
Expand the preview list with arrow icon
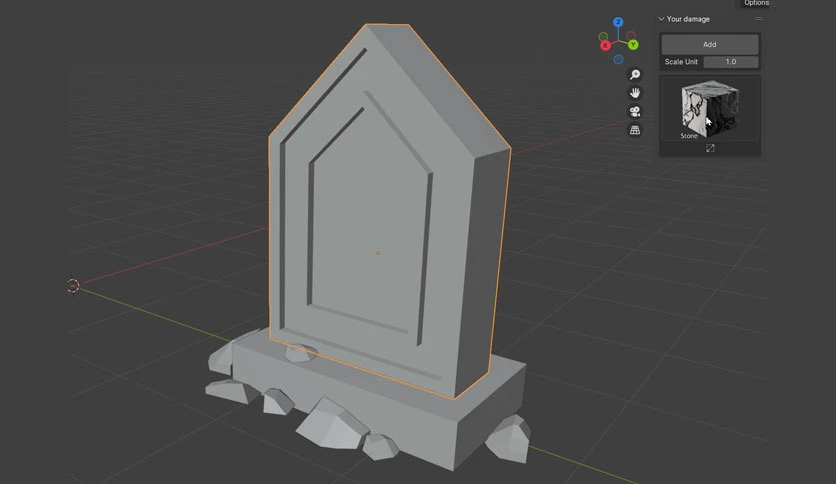pos(710,148)
